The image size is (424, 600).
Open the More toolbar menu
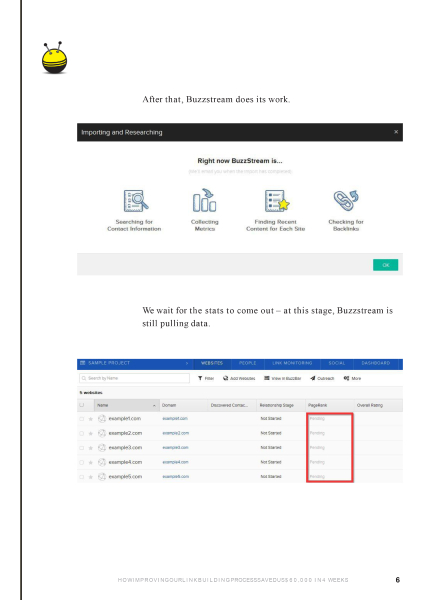(x=352, y=378)
